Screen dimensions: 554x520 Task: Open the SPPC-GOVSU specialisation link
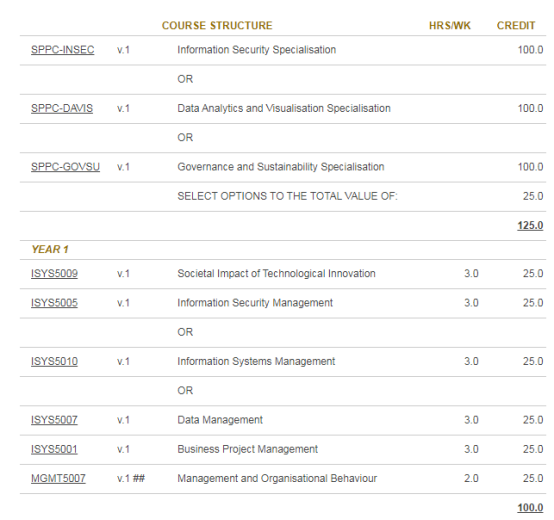coord(65,167)
